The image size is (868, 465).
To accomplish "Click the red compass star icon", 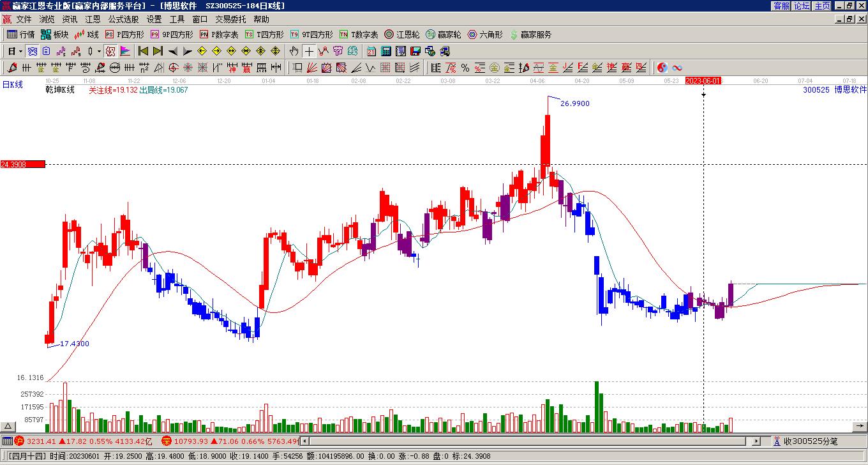I will coord(188,68).
